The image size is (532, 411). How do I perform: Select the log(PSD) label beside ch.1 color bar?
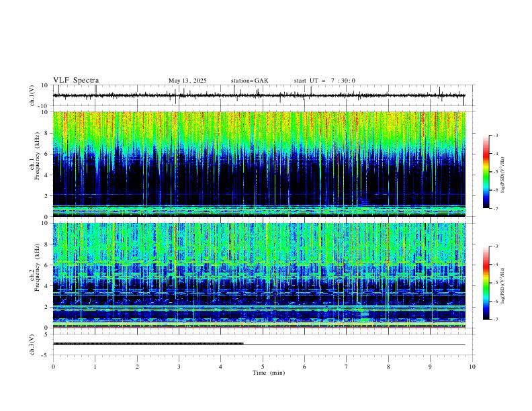pos(502,175)
